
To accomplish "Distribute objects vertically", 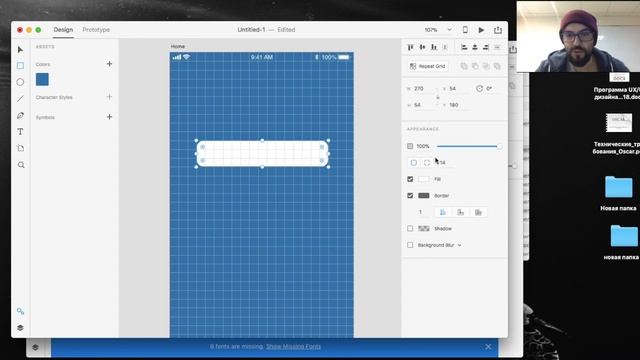I will click(x=445, y=47).
